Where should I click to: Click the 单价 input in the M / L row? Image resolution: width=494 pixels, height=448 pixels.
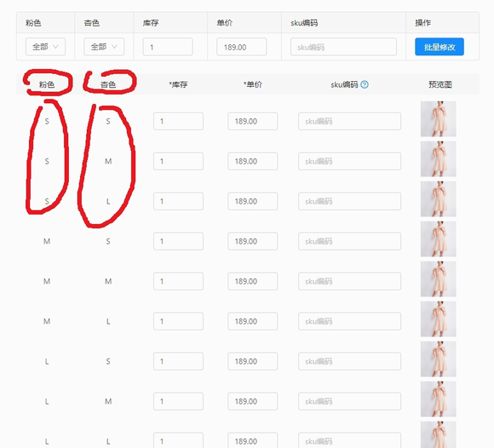click(x=253, y=321)
